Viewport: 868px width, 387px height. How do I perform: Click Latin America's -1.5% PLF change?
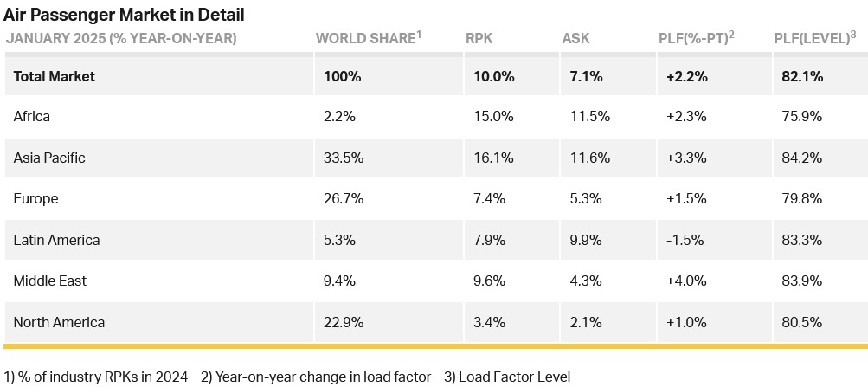pyautogui.click(x=685, y=240)
